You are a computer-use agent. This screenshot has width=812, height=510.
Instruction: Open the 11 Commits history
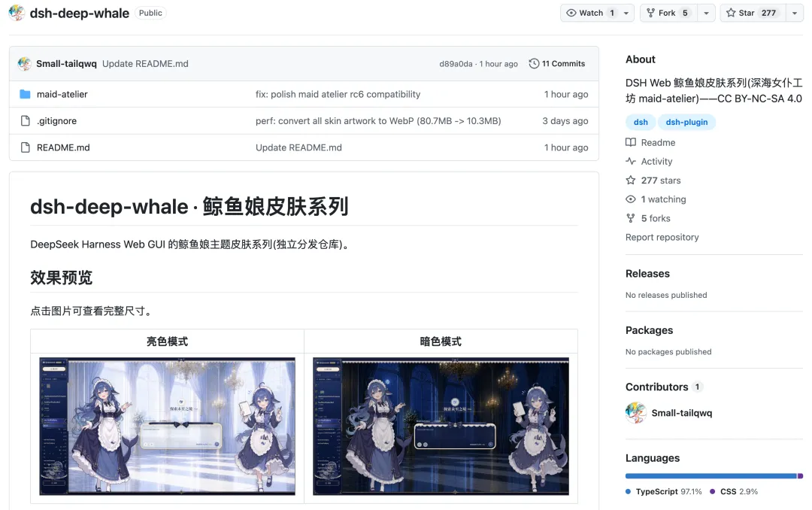coord(557,64)
